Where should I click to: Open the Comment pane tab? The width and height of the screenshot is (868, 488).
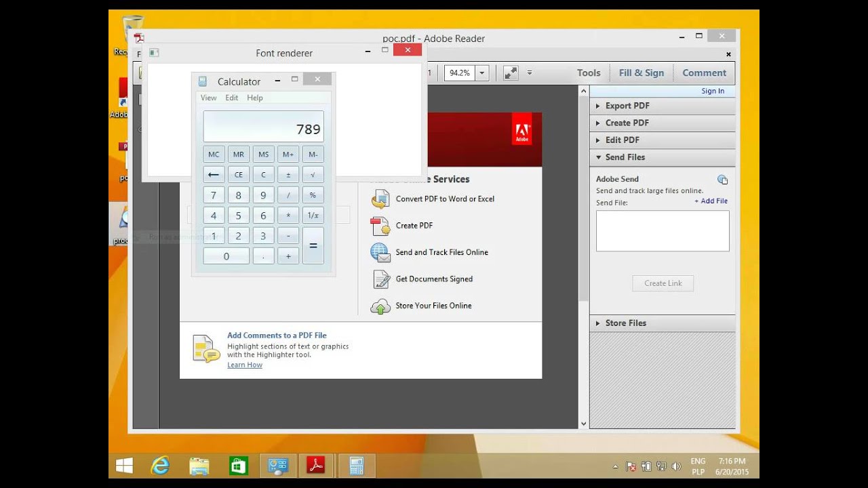704,73
